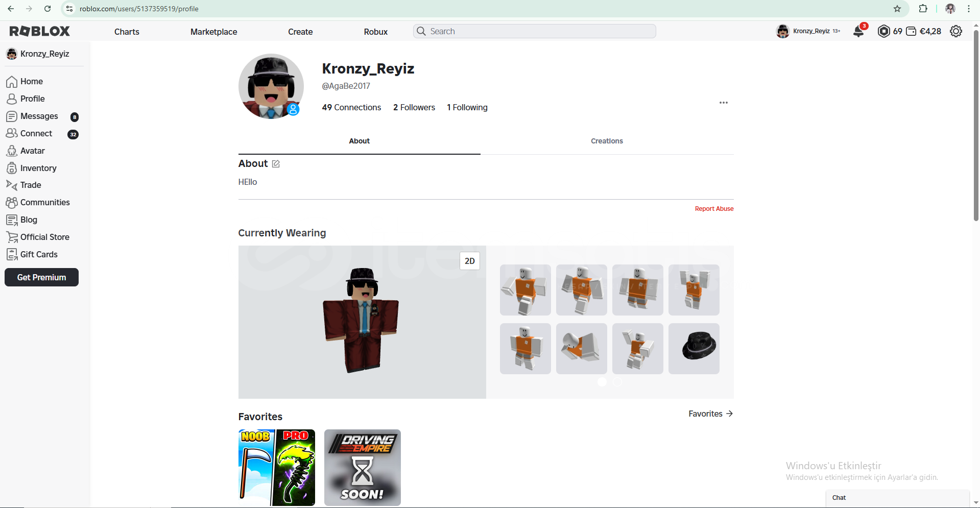Click the Roblox logo
The height and width of the screenshot is (508, 980).
(39, 31)
